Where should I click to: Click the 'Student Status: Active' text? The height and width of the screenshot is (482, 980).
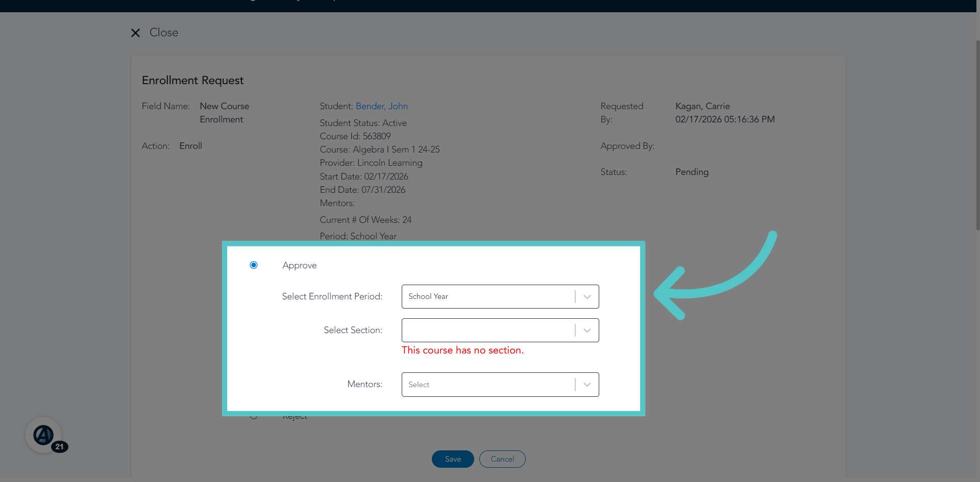pos(363,123)
